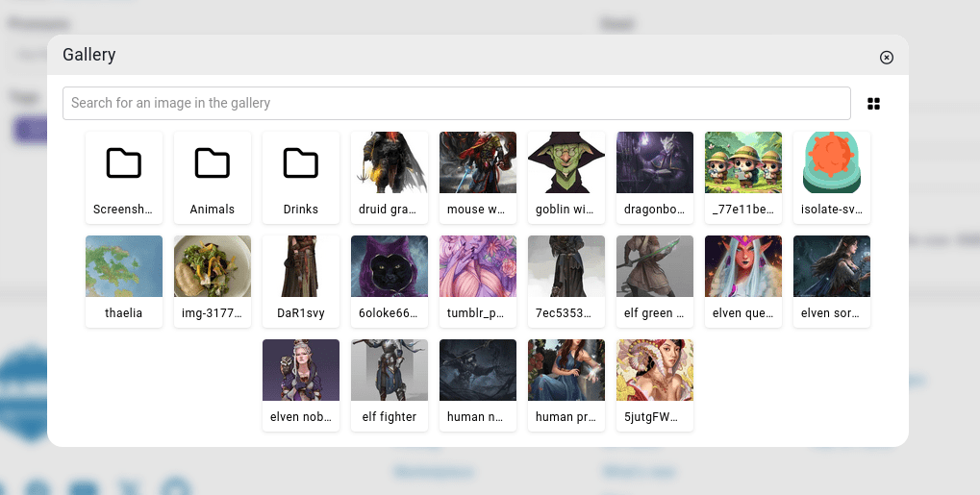
Task: Select the img-3177... salad photo
Action: [213, 282]
